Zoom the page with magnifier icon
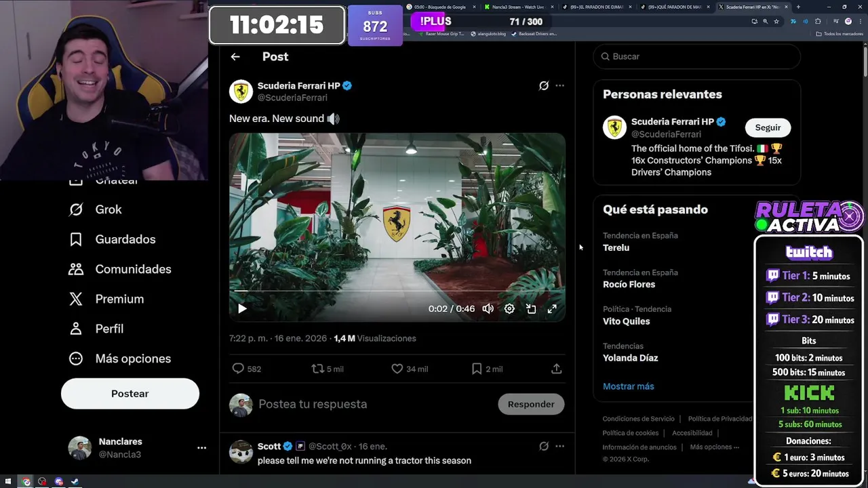Viewport: 868px width, 488px height. pos(766,21)
